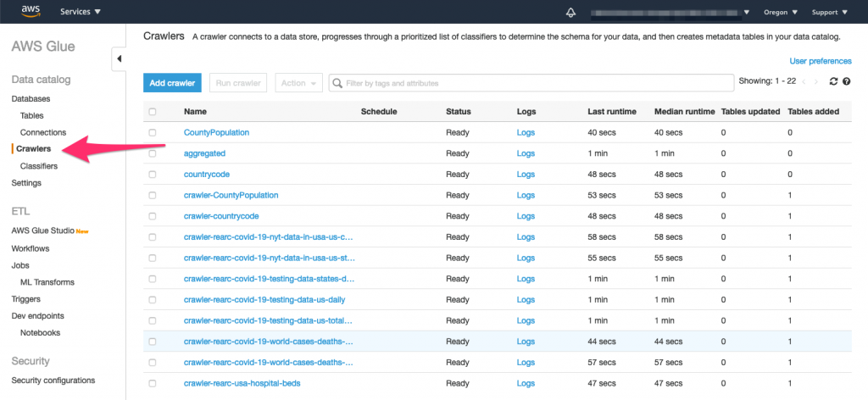The width and height of the screenshot is (868, 400).
Task: Go to previous page of crawlers
Action: (x=804, y=82)
